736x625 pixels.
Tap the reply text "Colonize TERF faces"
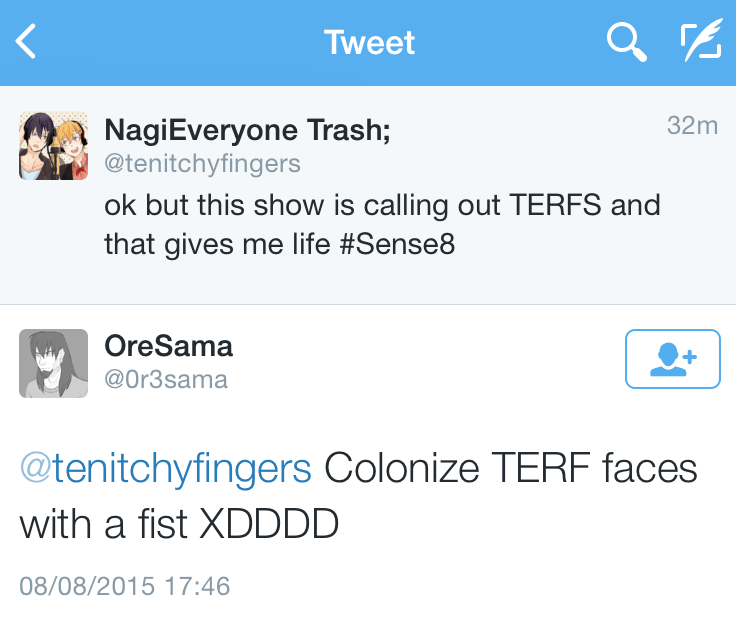pos(510,468)
